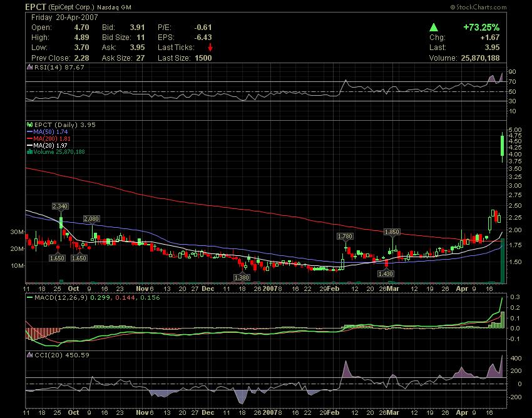The height and width of the screenshot is (418, 532).
Task: Click the 2.080 price annotation
Action: click(x=91, y=219)
